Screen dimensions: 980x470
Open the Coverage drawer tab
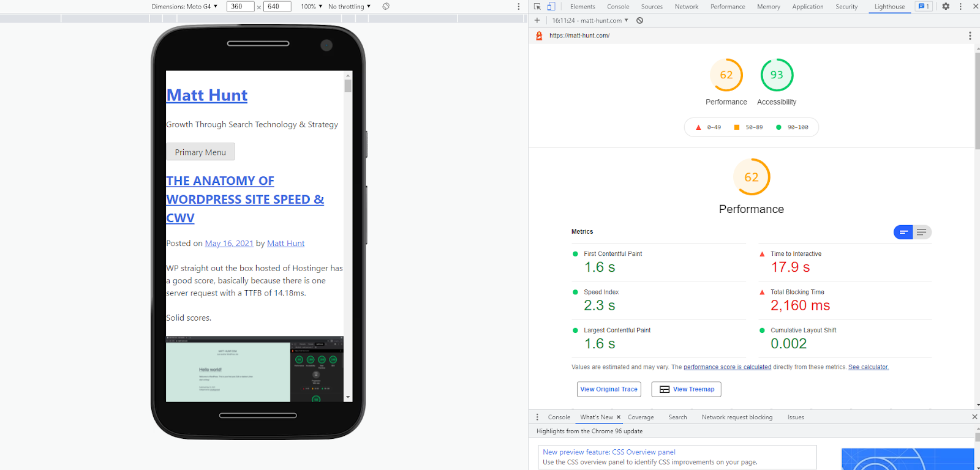(641, 417)
